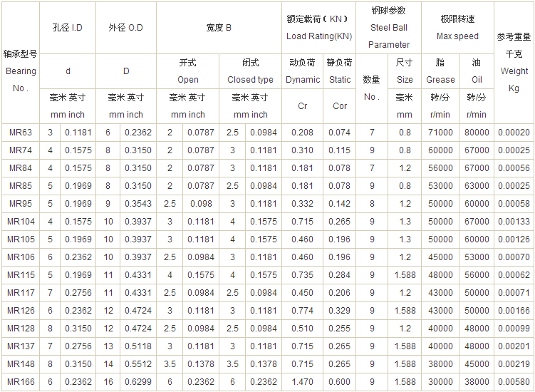Select the Cor header cell
This screenshot has height=392, width=535.
click(x=340, y=106)
